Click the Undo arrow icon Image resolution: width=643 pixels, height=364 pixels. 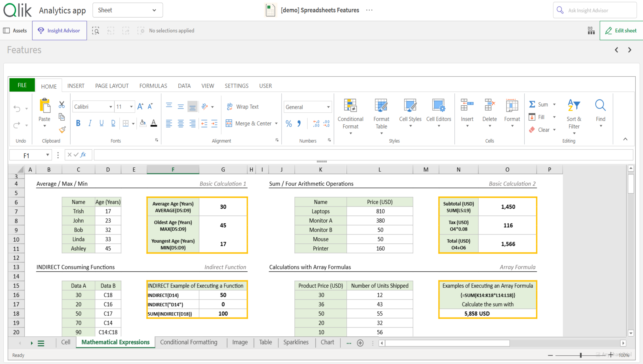point(17,109)
